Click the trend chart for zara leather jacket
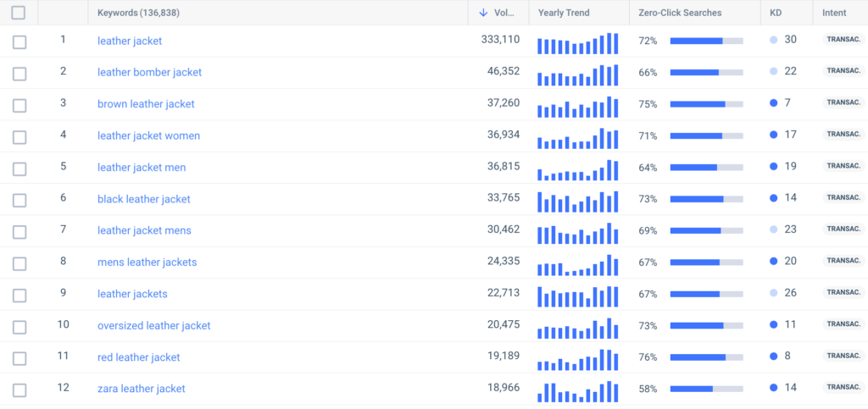Screen dimensions: 868x409 click(x=577, y=391)
